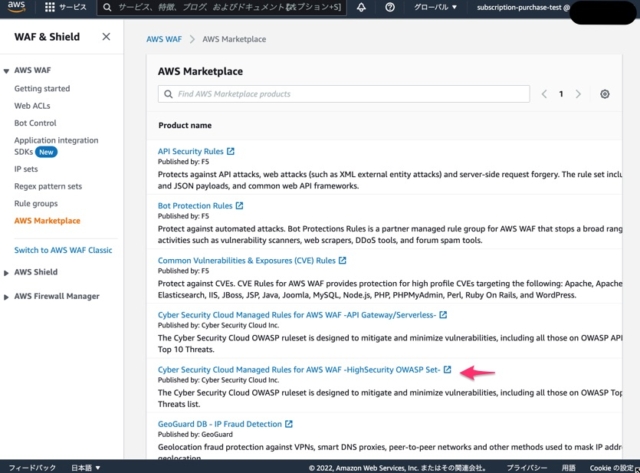
Task: Open external icon beside API Gateway/Serverless rules
Action: (x=443, y=315)
